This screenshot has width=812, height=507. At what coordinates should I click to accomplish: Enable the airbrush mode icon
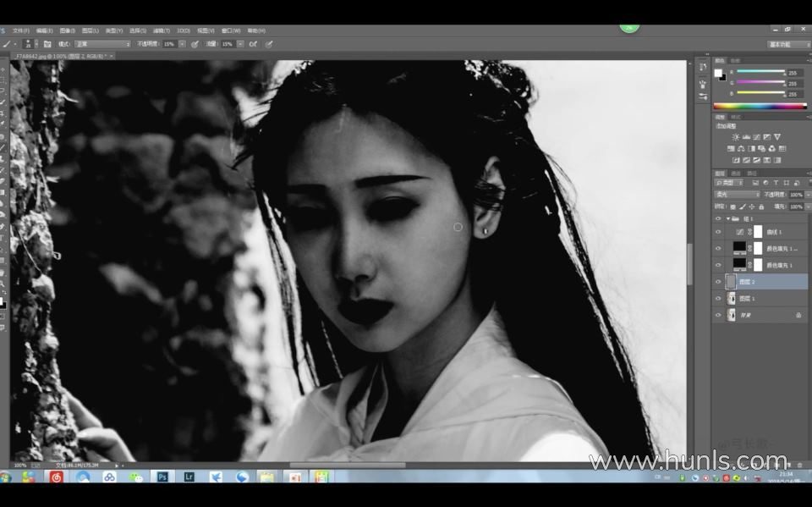pos(253,45)
